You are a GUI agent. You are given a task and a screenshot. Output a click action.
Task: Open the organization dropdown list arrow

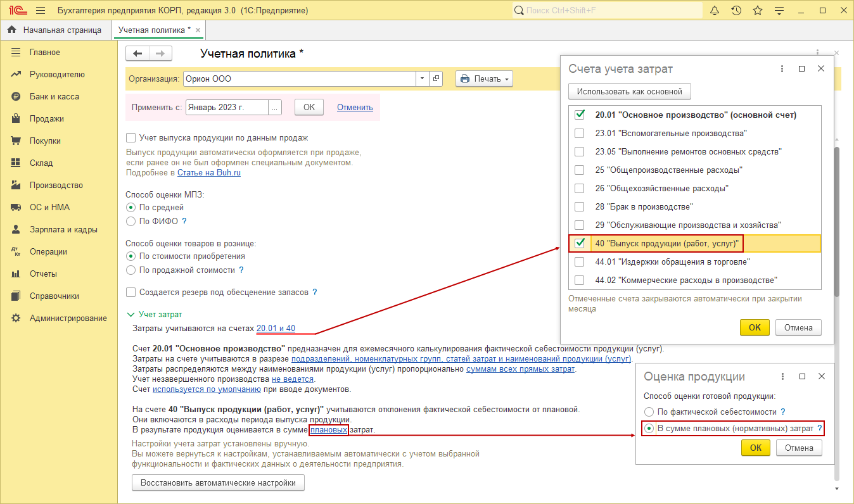pyautogui.click(x=422, y=79)
